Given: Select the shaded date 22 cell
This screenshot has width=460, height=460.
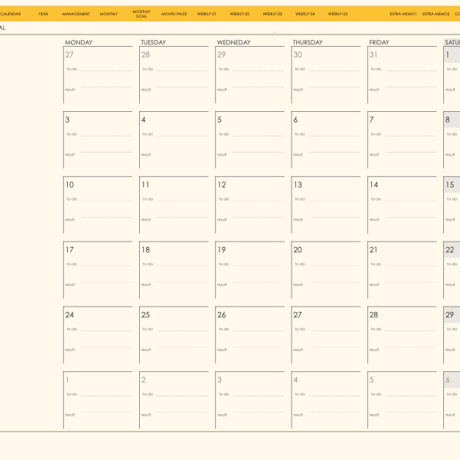Looking at the screenshot, I should coord(452,250).
